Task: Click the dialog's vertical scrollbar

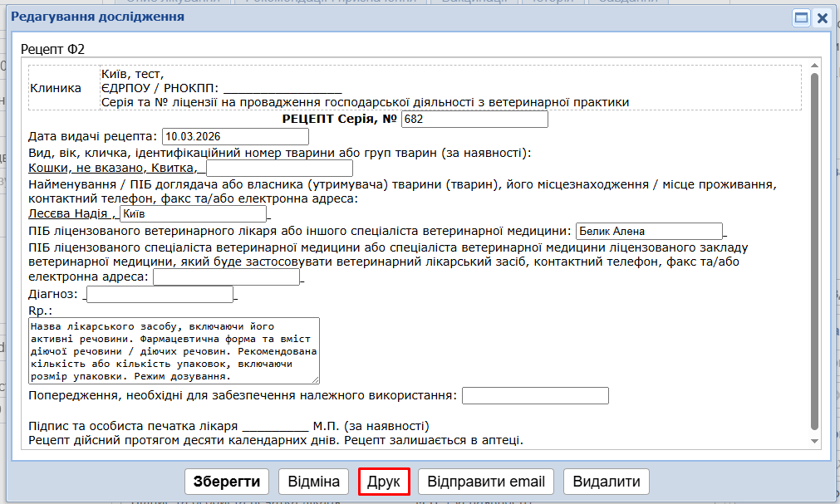Action: (x=814, y=249)
